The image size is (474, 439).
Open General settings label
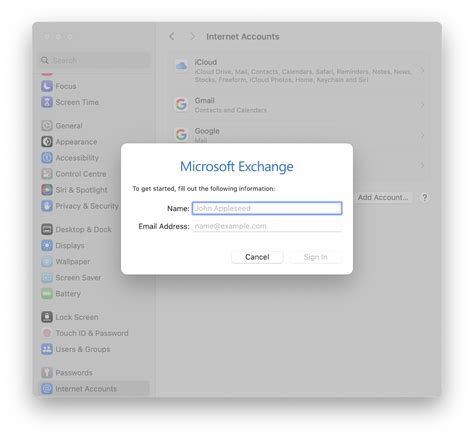click(69, 126)
